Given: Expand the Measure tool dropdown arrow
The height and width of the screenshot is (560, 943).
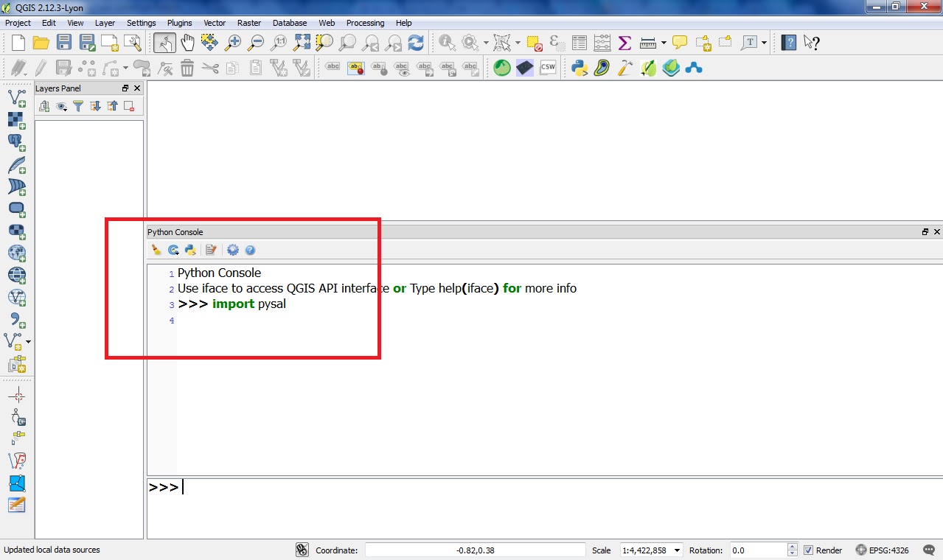Looking at the screenshot, I should (x=664, y=43).
